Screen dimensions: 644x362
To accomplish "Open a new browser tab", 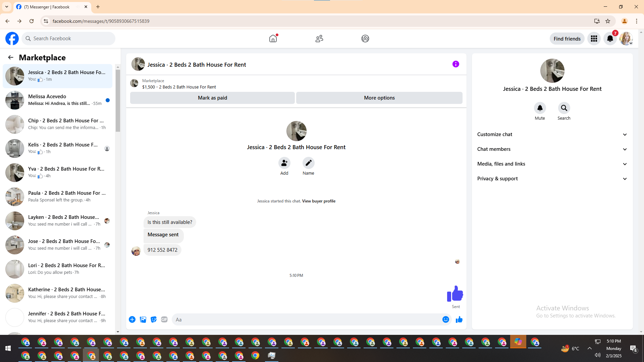I will click(x=98, y=7).
